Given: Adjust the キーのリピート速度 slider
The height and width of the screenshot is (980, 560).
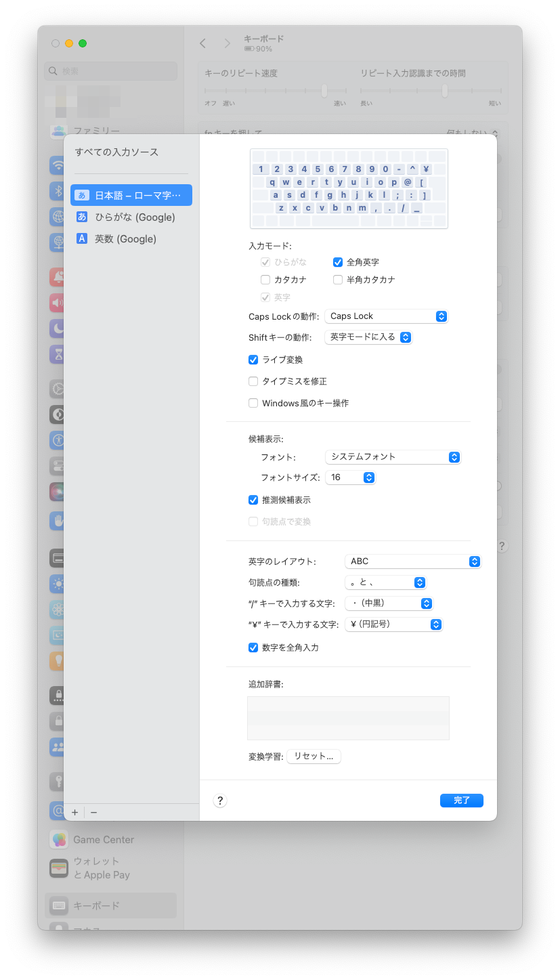Looking at the screenshot, I should pos(276,90).
